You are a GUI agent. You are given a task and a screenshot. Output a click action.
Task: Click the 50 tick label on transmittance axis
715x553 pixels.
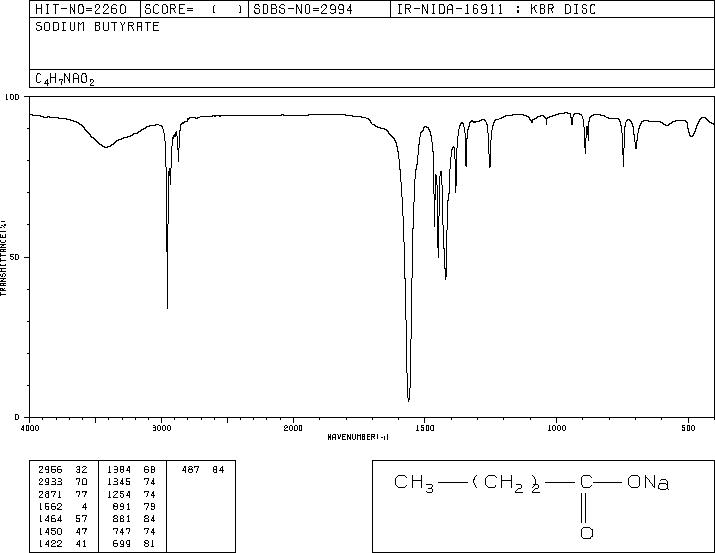tap(15, 257)
